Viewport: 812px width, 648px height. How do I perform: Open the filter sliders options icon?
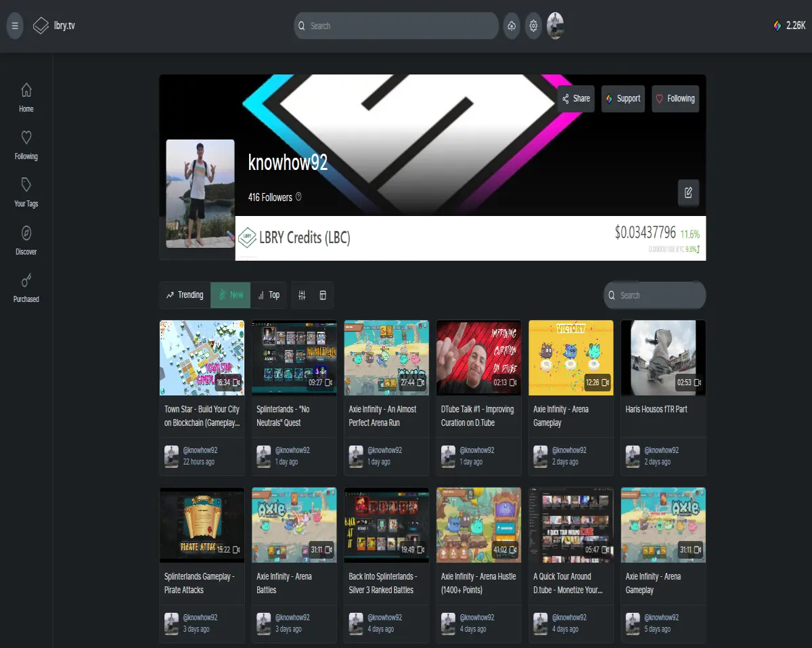[302, 295]
